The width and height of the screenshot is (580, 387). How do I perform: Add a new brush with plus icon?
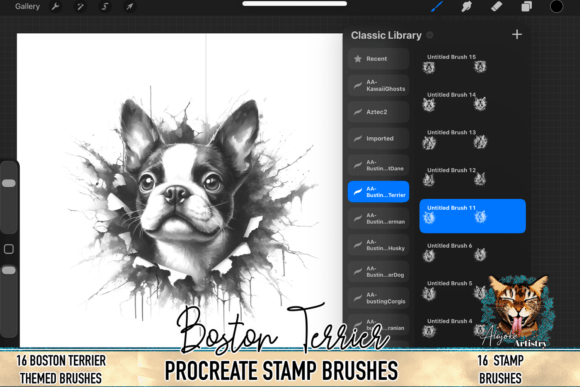pyautogui.click(x=517, y=35)
